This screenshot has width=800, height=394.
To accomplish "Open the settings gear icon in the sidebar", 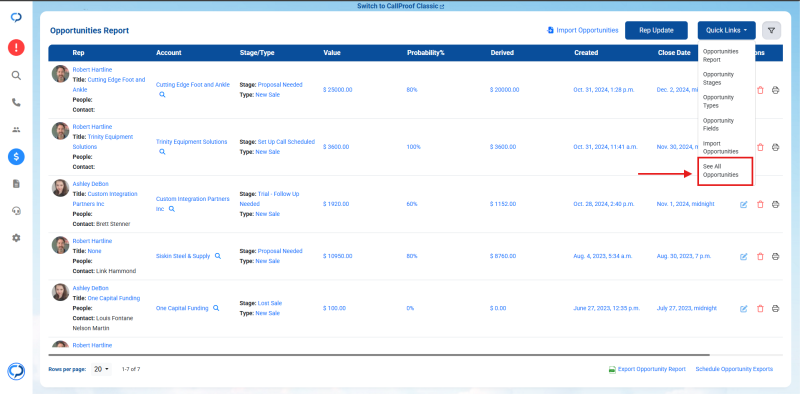I will pos(16,238).
